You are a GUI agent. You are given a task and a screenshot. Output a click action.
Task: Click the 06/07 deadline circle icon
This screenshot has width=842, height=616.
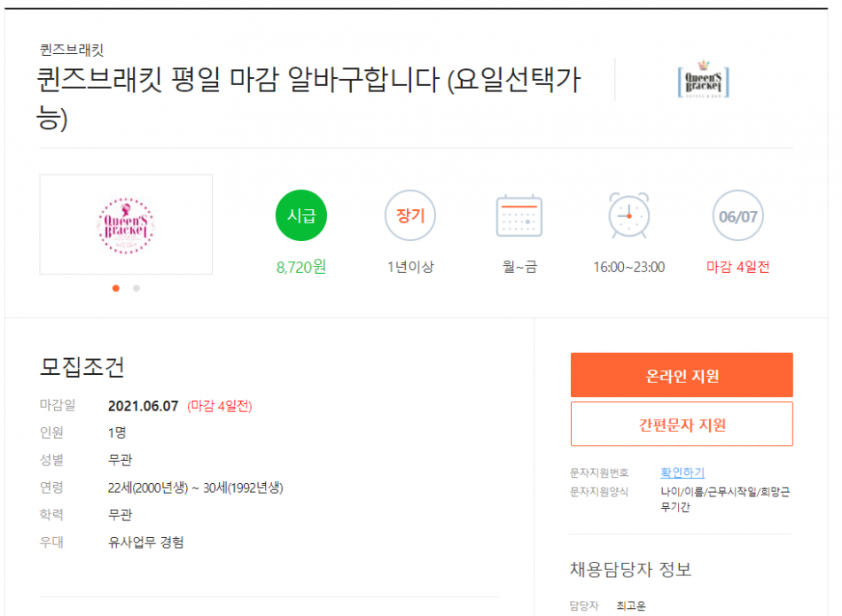(737, 215)
